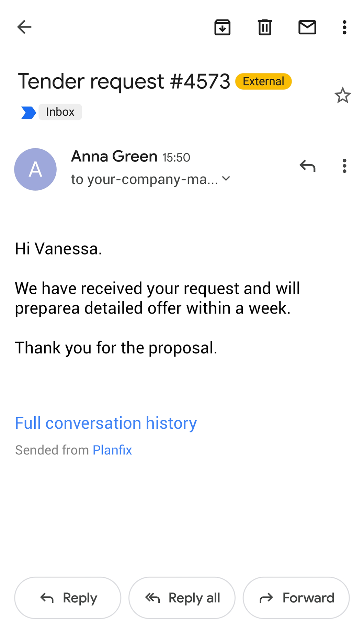Tap the recipient line 'to your-company-ma...'
Viewport: 364px width, 633px height.
tap(144, 179)
